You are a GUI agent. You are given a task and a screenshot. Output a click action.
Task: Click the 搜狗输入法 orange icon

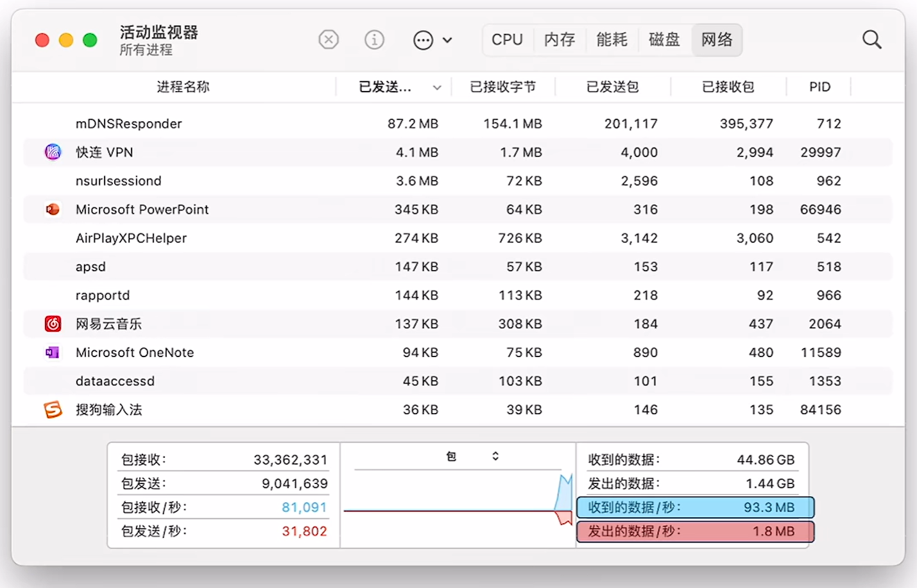tap(53, 409)
